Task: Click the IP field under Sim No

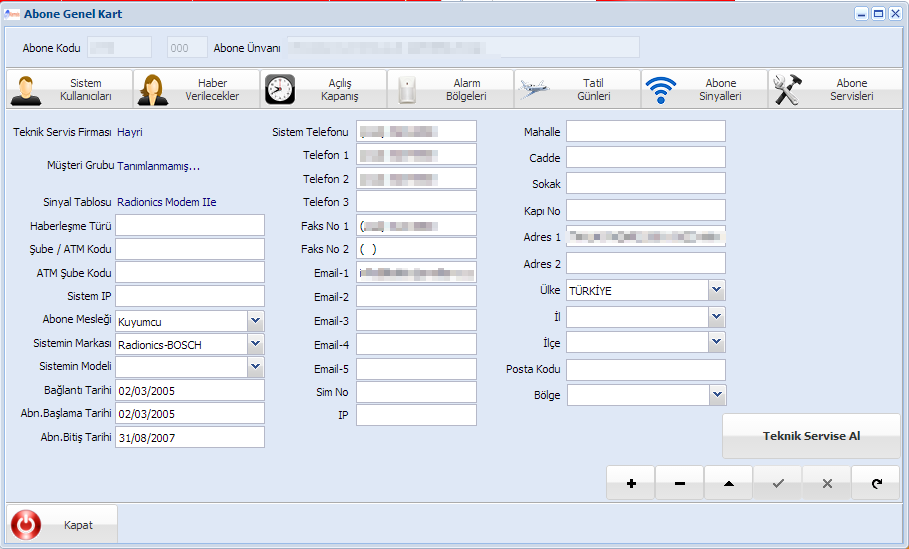Action: coord(416,415)
